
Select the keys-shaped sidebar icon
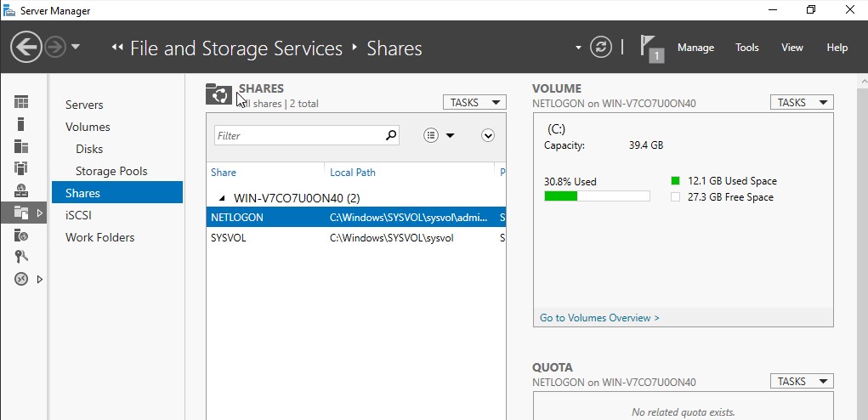click(x=21, y=257)
